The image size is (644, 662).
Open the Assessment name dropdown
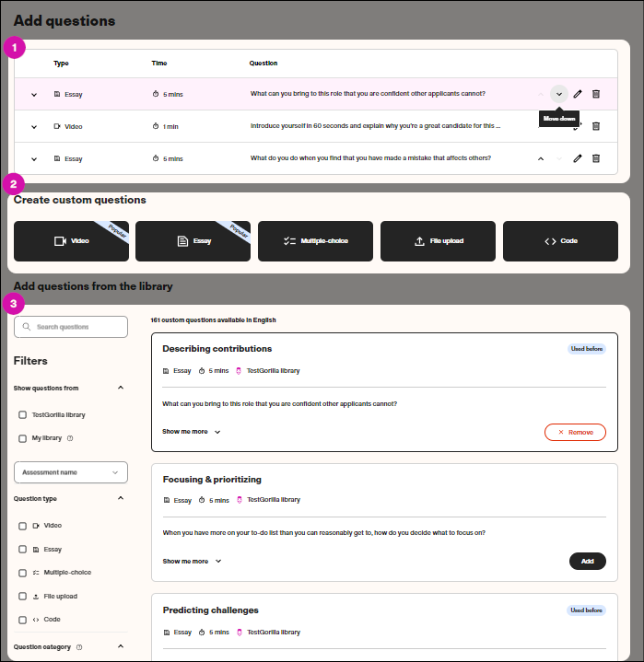pyautogui.click(x=71, y=472)
